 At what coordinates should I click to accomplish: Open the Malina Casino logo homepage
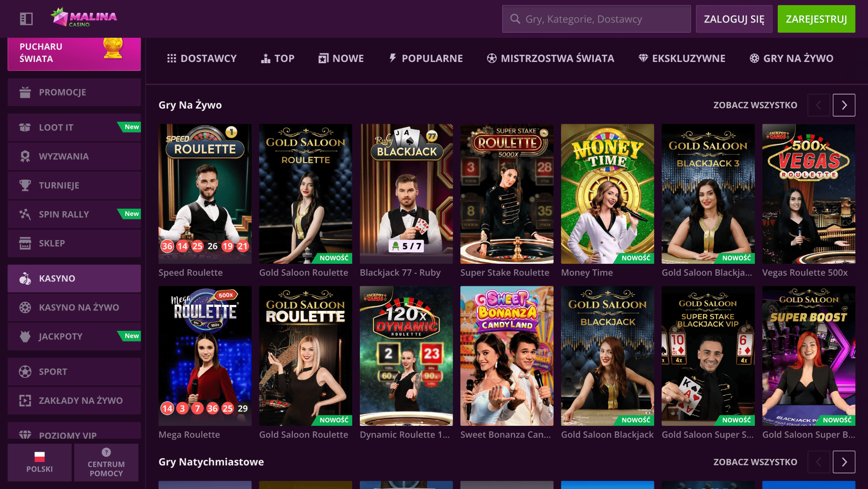coord(83,18)
